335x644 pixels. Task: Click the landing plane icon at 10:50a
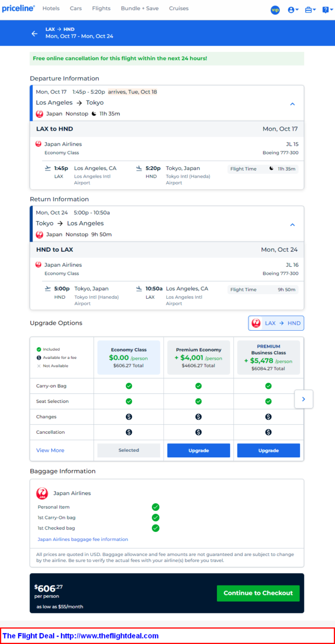pyautogui.click(x=139, y=289)
